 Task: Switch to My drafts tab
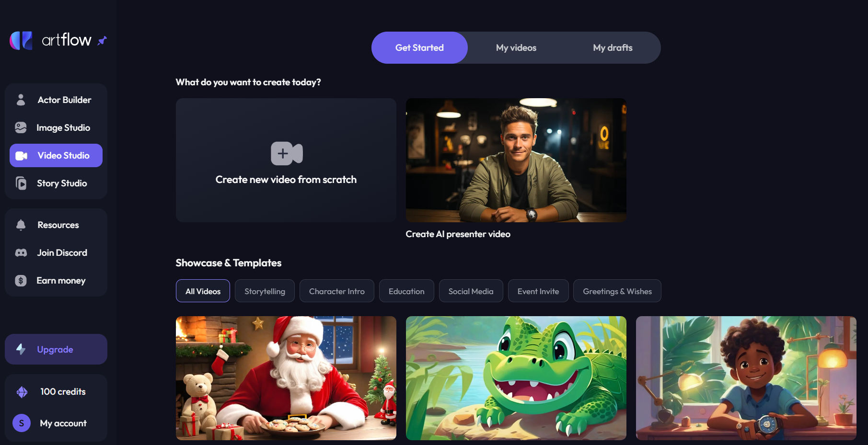613,47
